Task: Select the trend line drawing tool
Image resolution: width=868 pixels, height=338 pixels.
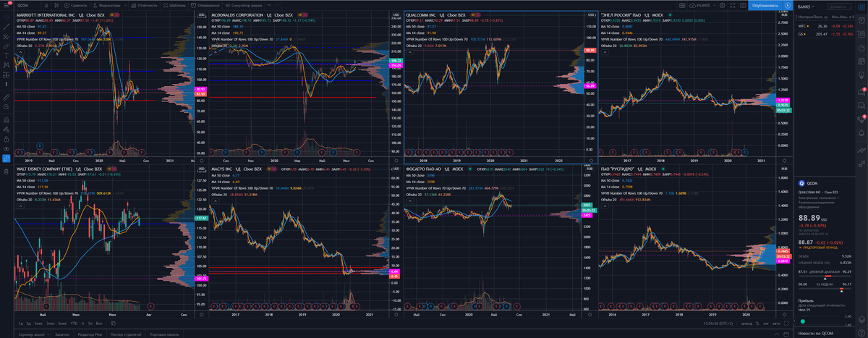Action: point(7,27)
